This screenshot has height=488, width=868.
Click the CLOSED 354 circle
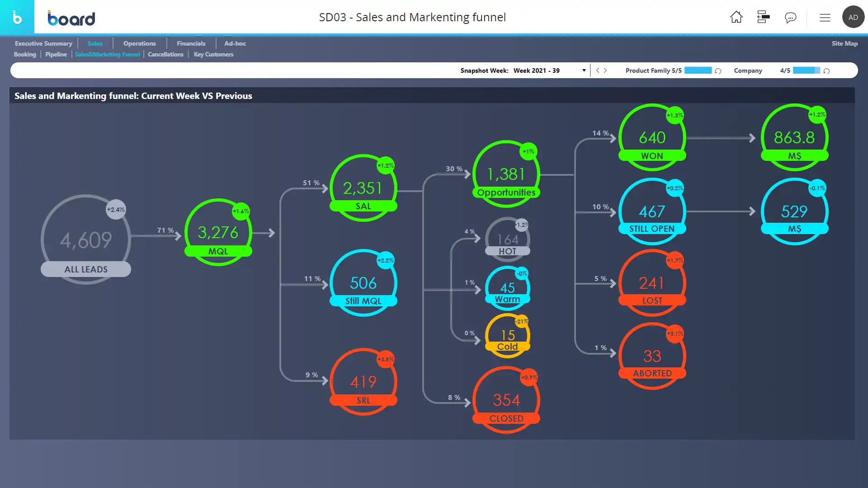coord(506,400)
